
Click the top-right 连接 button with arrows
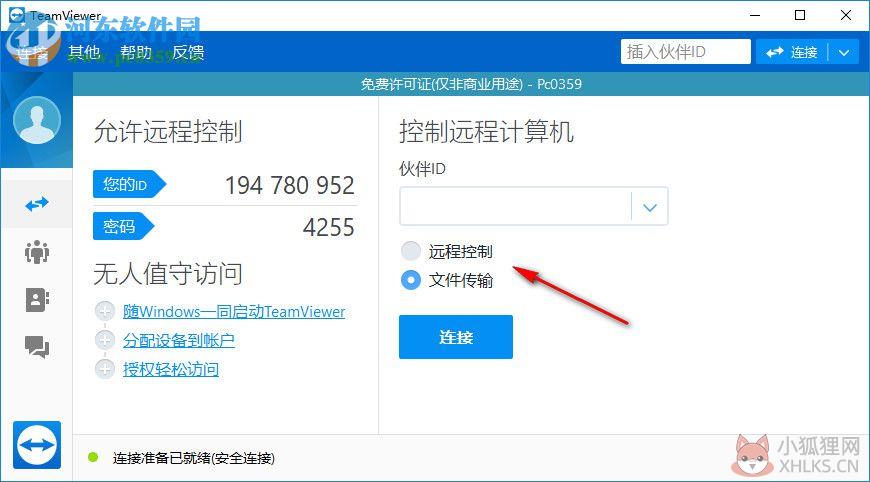click(x=792, y=52)
